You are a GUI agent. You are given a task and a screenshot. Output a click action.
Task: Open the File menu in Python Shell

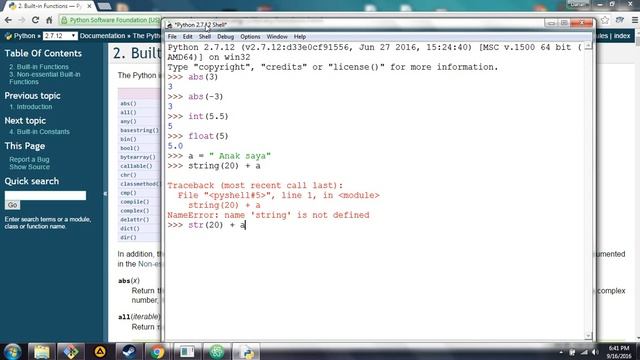pos(172,37)
